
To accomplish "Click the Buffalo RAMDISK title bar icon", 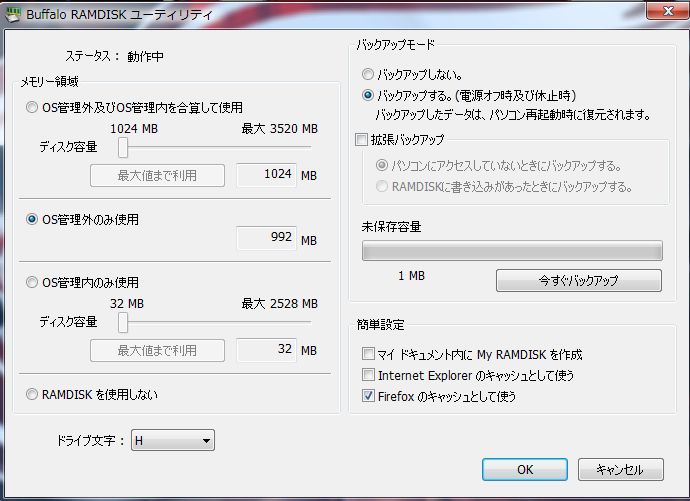I will click(x=13, y=15).
